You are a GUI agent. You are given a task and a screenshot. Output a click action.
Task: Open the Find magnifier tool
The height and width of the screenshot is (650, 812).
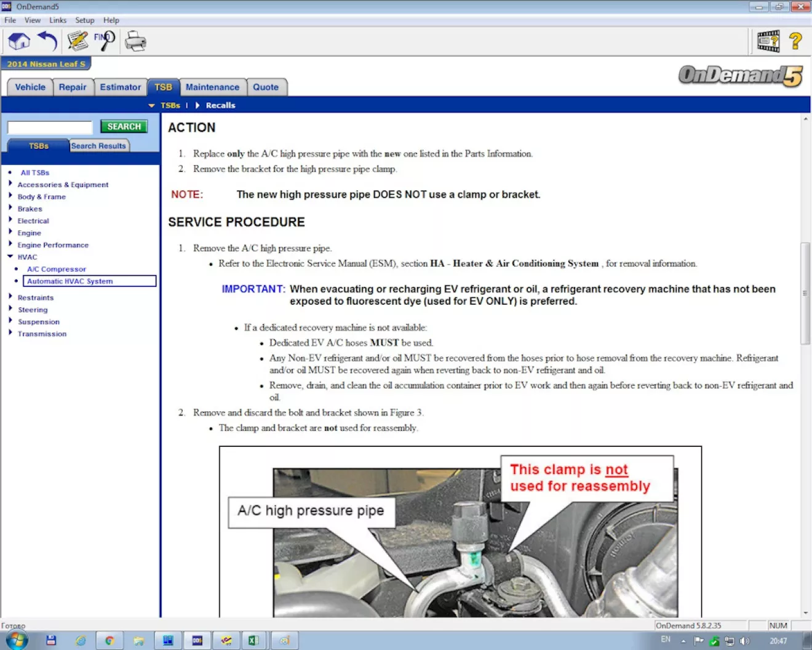pyautogui.click(x=105, y=41)
